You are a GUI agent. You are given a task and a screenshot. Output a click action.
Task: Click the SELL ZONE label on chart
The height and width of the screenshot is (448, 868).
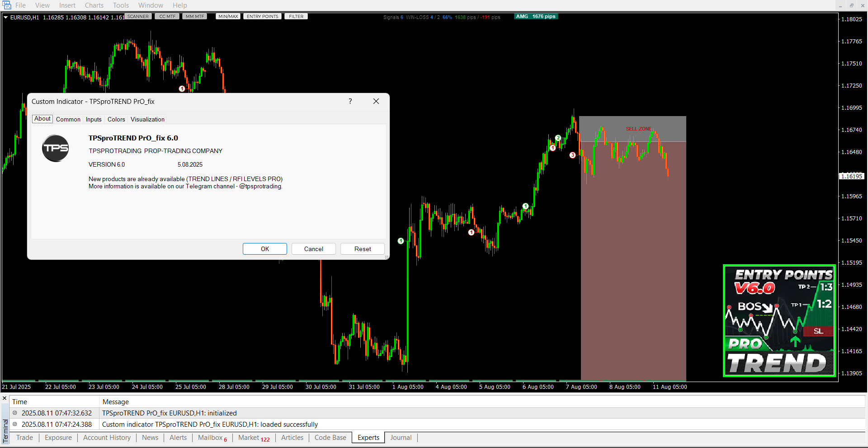[638, 129]
